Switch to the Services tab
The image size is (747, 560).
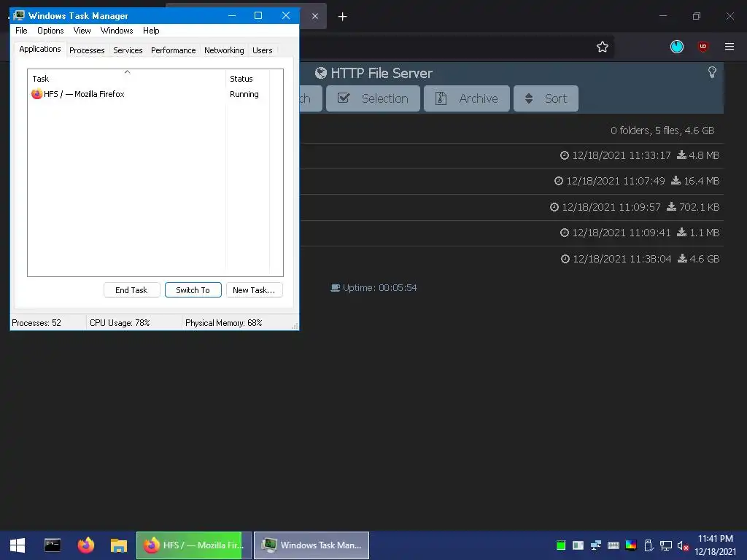point(128,50)
